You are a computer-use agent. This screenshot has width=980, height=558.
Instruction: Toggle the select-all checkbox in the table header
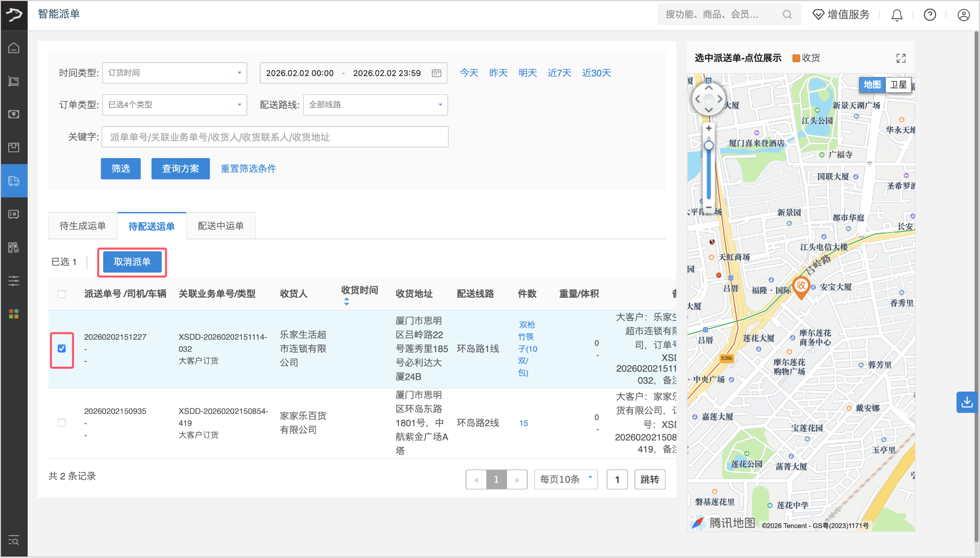[x=62, y=294]
